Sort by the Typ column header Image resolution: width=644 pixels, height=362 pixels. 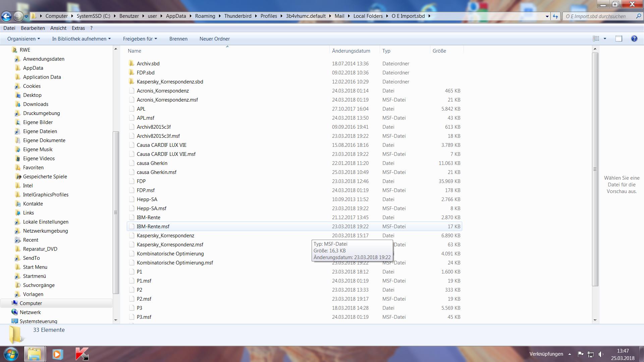[405, 51]
